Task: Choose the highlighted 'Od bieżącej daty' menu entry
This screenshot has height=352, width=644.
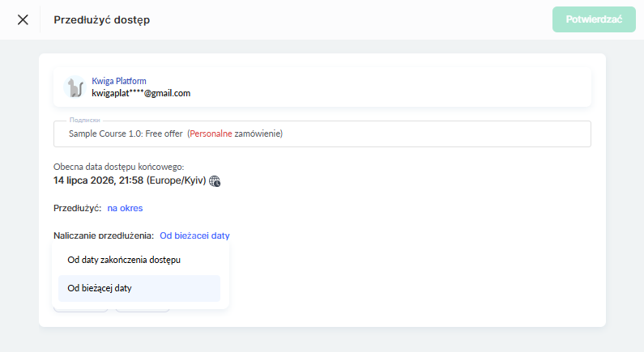Action: (139, 288)
